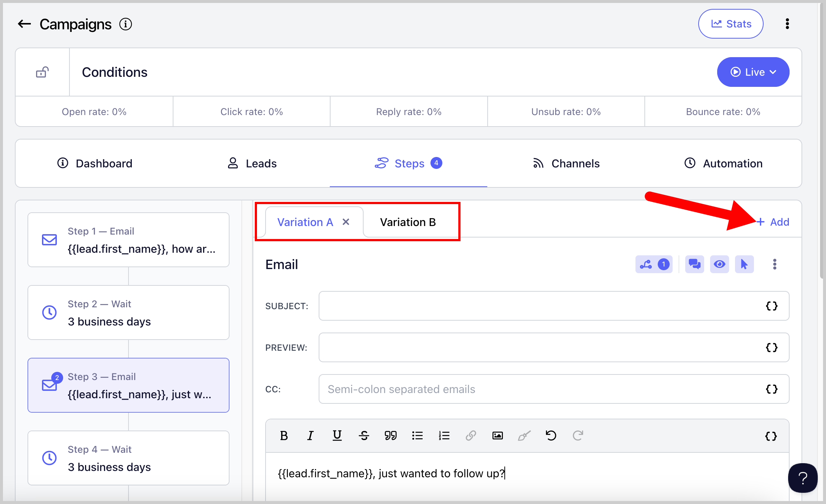Image resolution: width=826 pixels, height=504 pixels.
Task: Click the undo icon in editor
Action: click(551, 436)
